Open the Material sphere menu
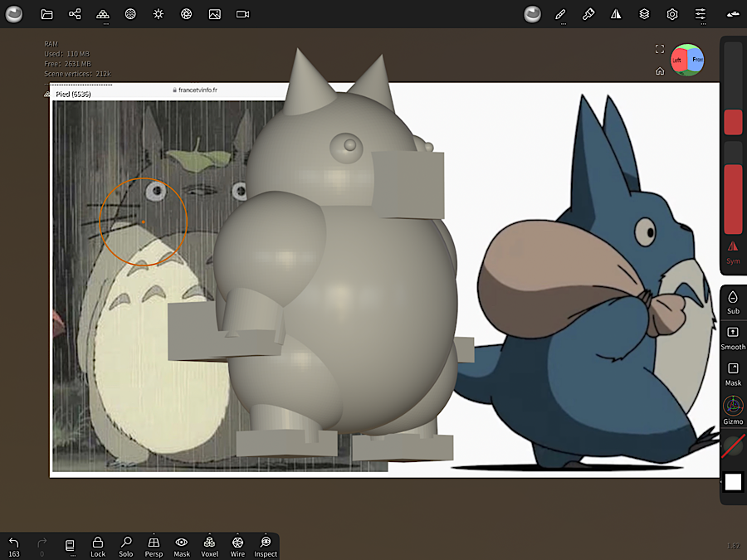Screen dimensions: 747x560 [130, 14]
